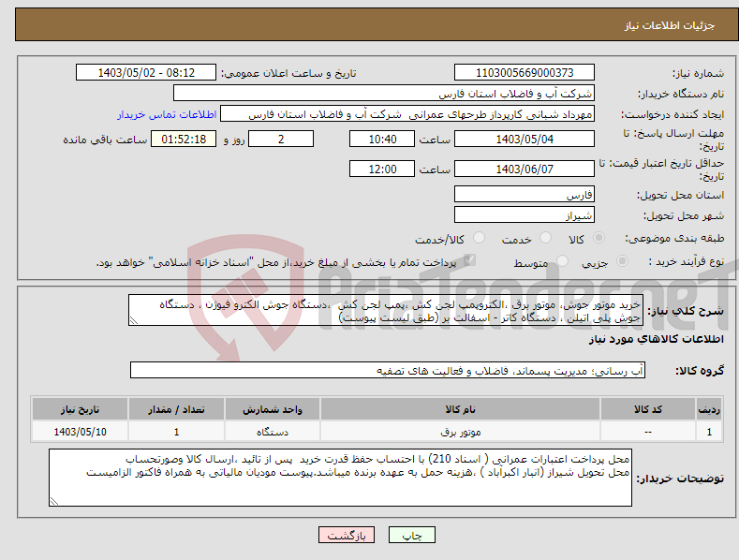This screenshot has width=739, height=560.
Task: Click the ردیف column header
Action: (x=709, y=409)
